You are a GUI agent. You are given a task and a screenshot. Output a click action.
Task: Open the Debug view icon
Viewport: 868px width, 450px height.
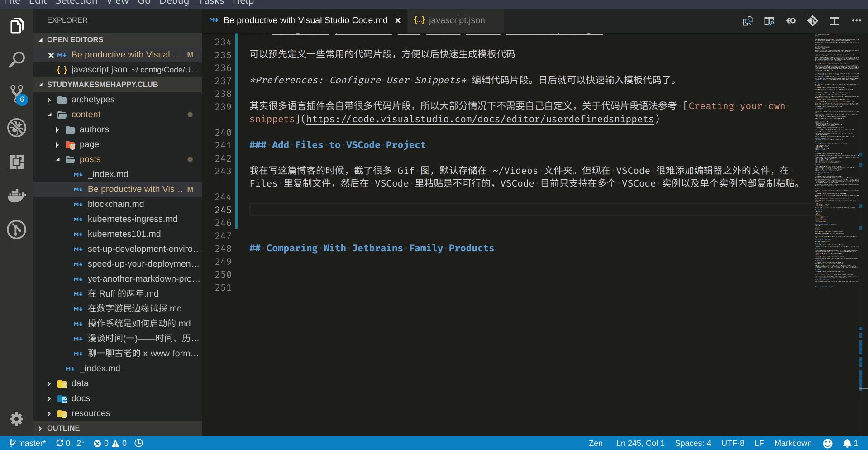pos(17,128)
